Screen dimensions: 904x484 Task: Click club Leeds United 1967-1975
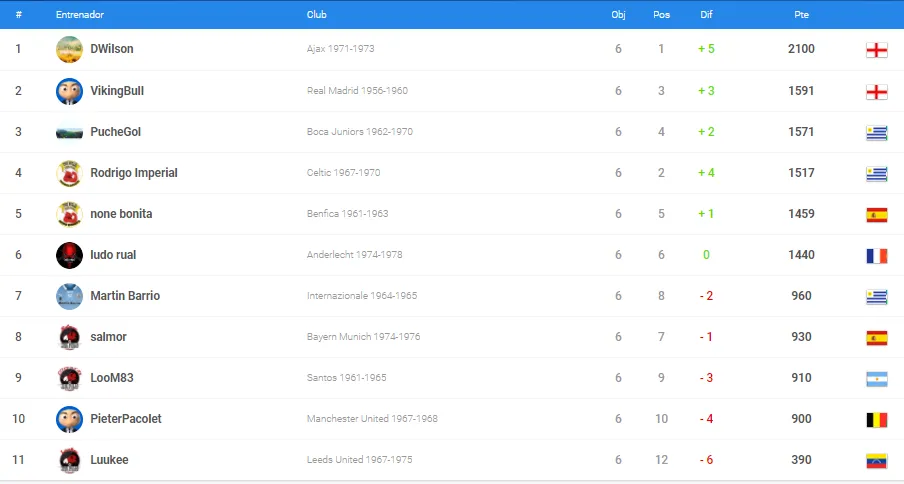point(359,459)
